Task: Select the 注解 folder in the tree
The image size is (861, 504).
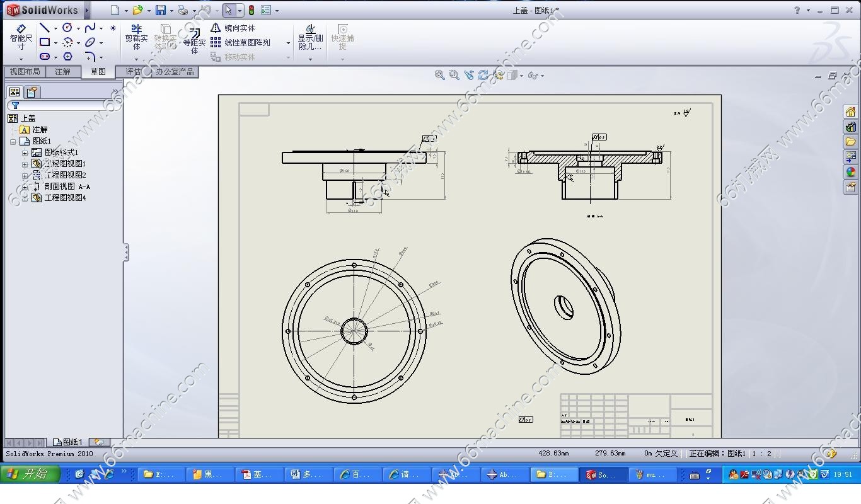Action: pyautogui.click(x=35, y=130)
